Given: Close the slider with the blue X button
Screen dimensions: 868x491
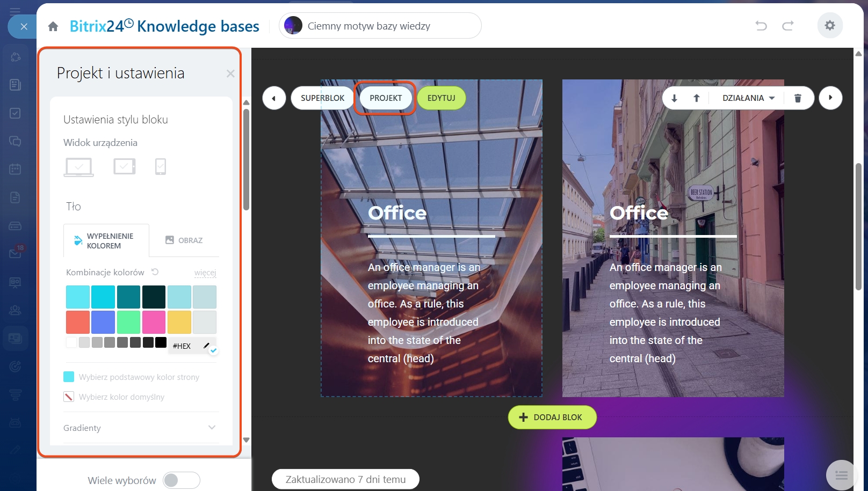Looking at the screenshot, I should pos(24,26).
